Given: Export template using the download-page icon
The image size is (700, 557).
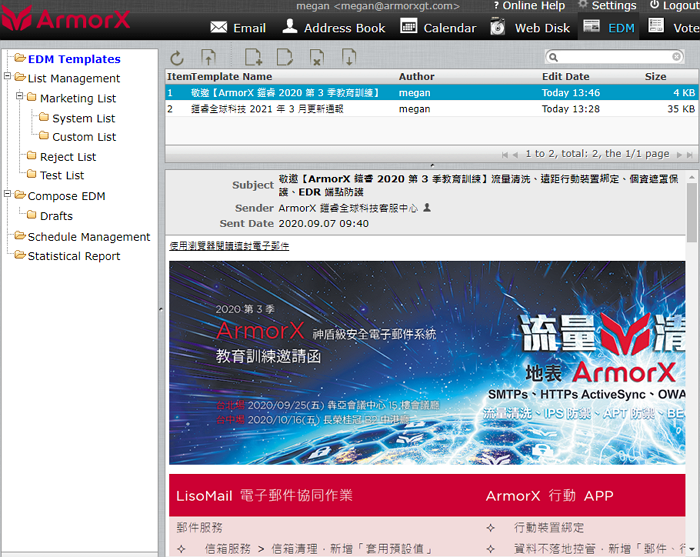Looking at the screenshot, I should pos(349,58).
